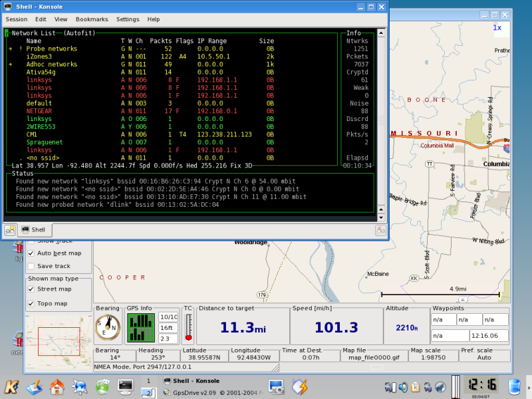Toggle the Auto best map checkbox
The width and height of the screenshot is (532, 399).
[x=31, y=253]
